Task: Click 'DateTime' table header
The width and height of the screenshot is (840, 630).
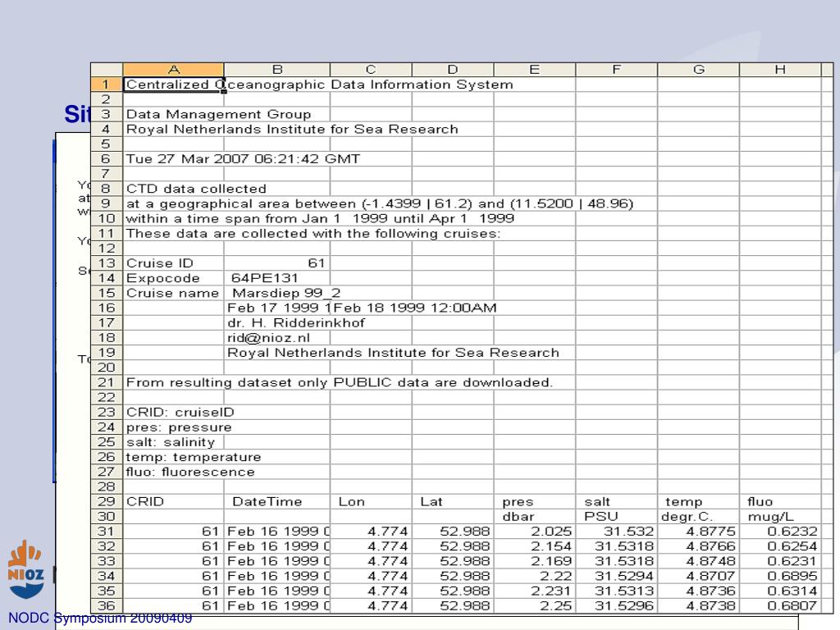Action: pos(267,502)
